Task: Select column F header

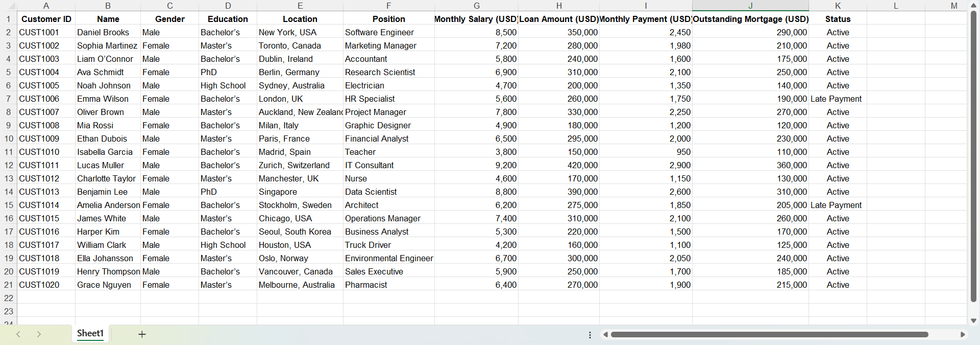Action: pyautogui.click(x=389, y=6)
